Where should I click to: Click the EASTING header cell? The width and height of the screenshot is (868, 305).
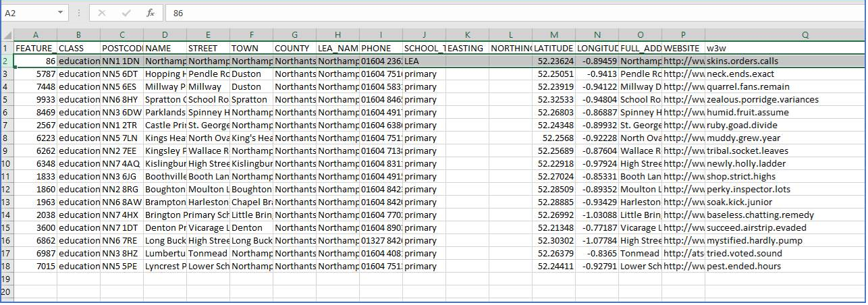pos(468,48)
